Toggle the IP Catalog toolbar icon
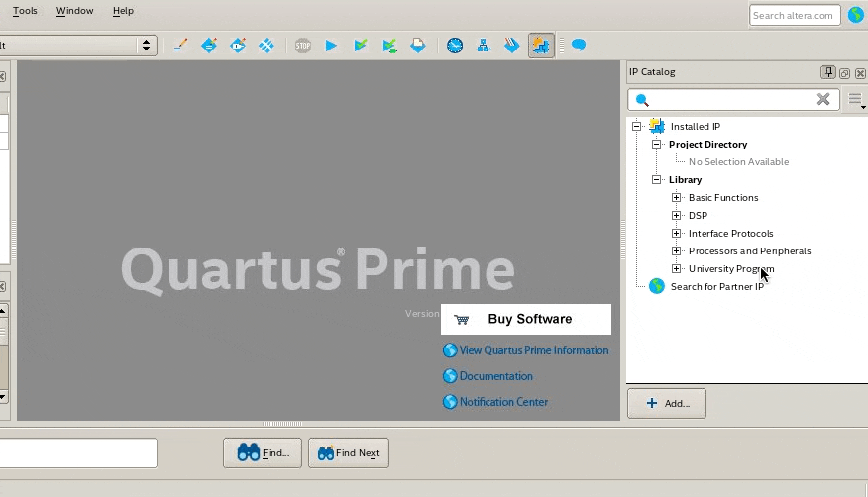 pos(541,46)
